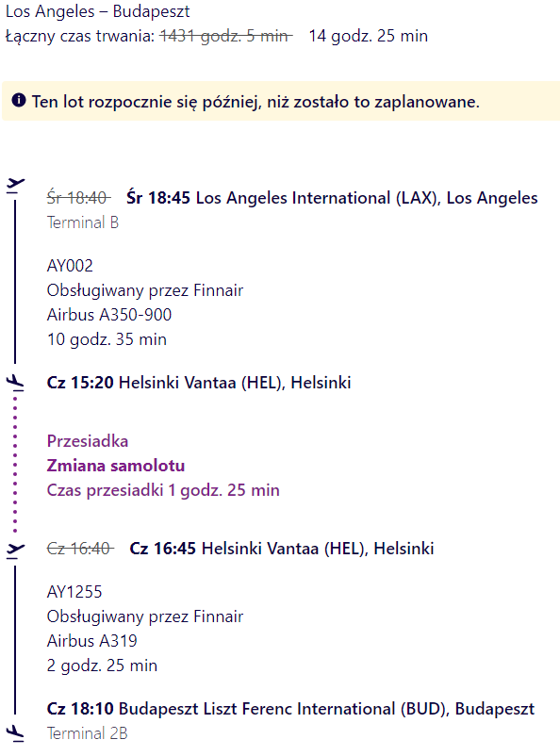
Task: Click the Terminal B label
Action: 82,222
